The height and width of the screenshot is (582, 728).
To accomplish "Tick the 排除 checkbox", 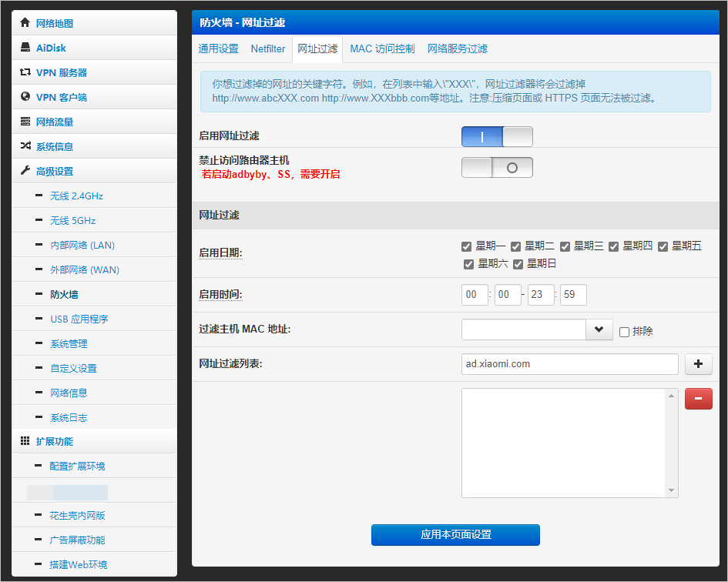I will pyautogui.click(x=625, y=332).
